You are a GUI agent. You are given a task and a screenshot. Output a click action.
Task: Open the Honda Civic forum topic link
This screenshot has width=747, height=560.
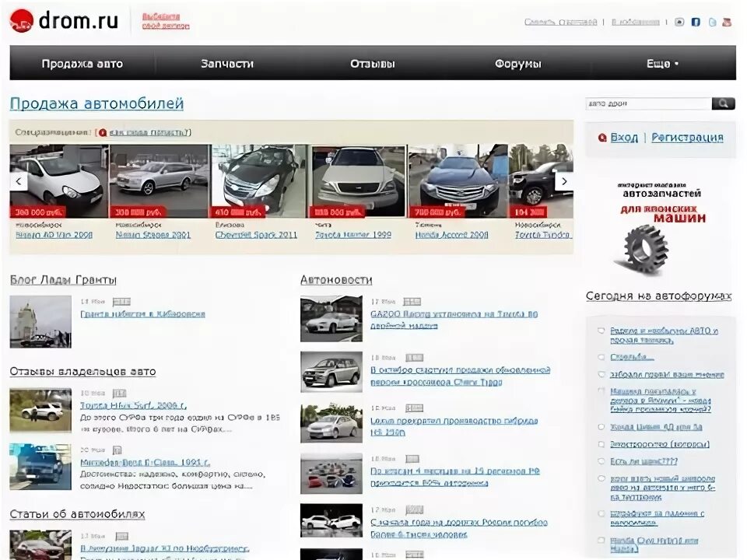click(654, 544)
